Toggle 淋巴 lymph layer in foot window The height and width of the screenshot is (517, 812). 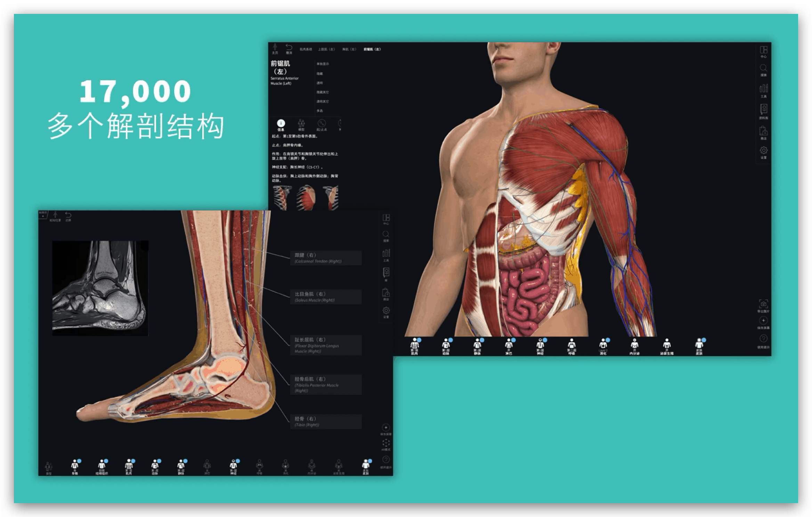click(207, 467)
